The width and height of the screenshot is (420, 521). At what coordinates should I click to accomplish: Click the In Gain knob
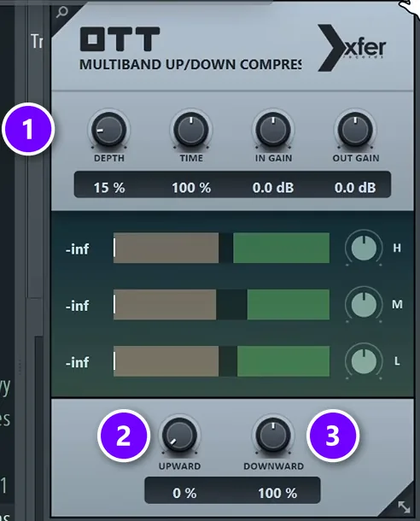point(273,130)
